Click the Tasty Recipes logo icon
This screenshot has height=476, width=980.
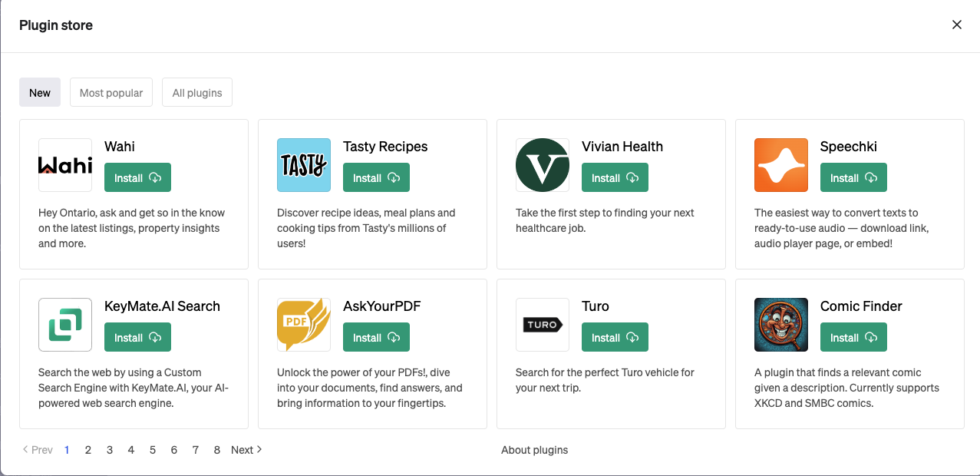pos(304,165)
